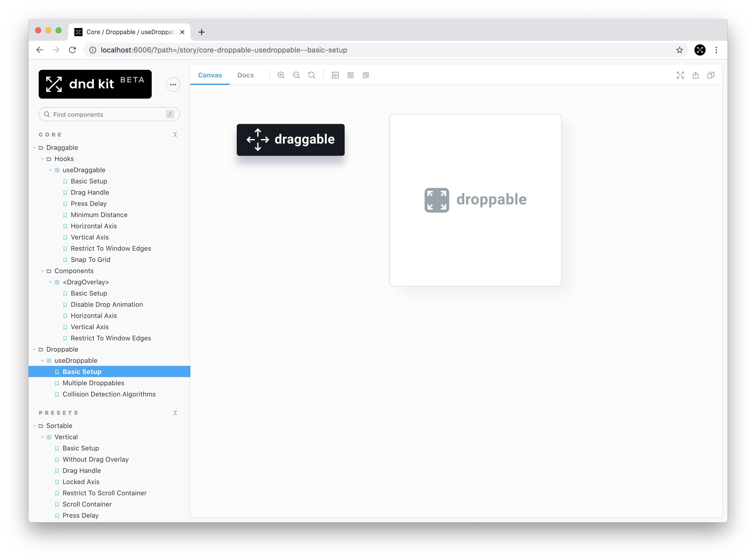
Task: Select Collision Detection Algorithms story
Action: pyautogui.click(x=109, y=394)
